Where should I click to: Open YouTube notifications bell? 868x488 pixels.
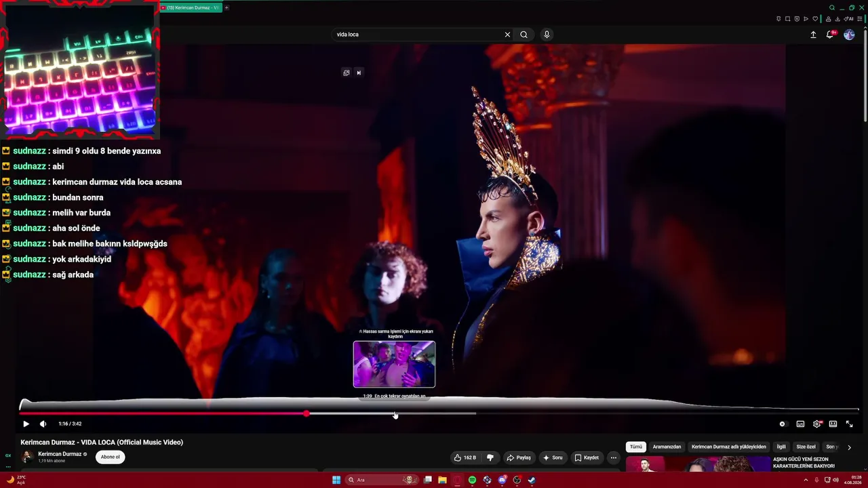[x=830, y=35]
